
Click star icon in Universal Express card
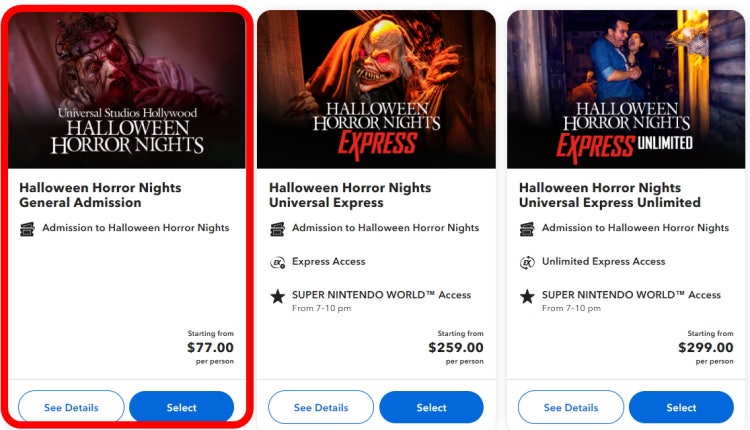click(277, 297)
